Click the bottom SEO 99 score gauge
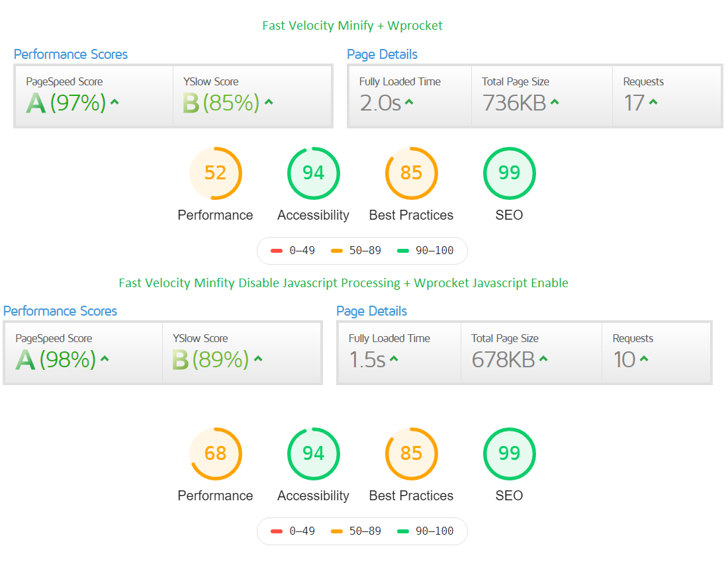728x581 pixels. pyautogui.click(x=510, y=453)
